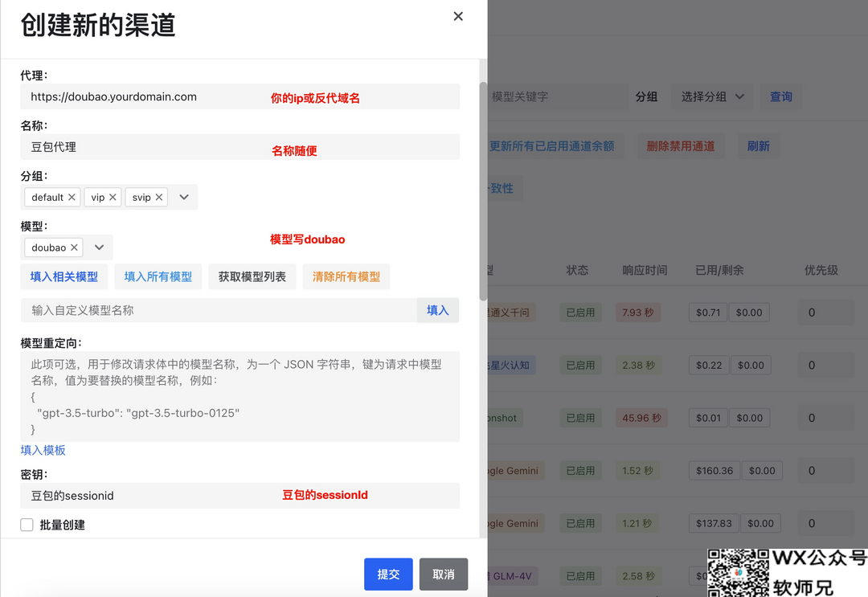This screenshot has width=868, height=597.
Task: Click the 获取模型列表 button
Action: point(252,276)
